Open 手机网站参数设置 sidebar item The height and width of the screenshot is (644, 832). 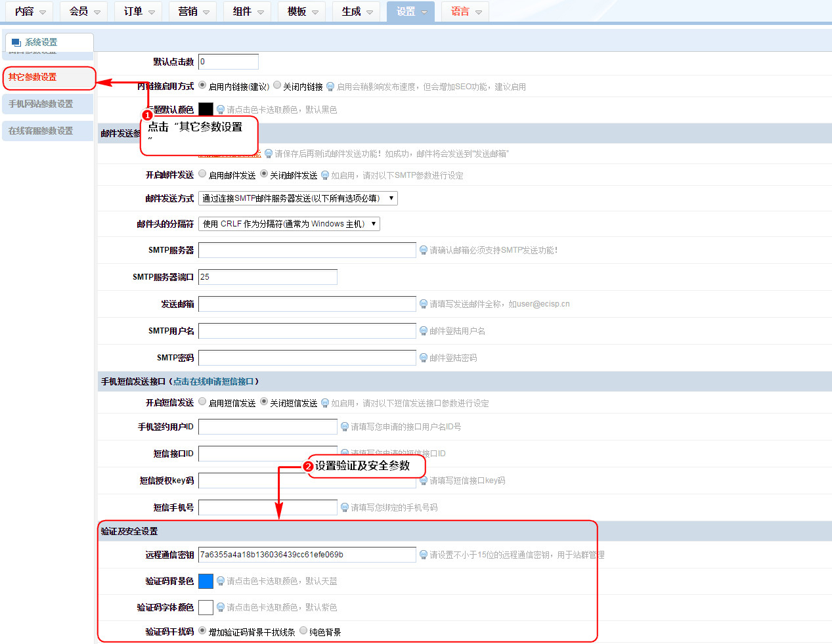click(41, 104)
